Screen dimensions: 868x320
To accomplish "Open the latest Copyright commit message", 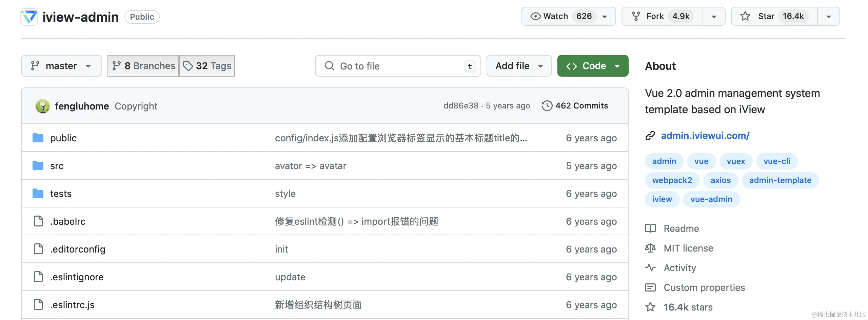I will (136, 106).
